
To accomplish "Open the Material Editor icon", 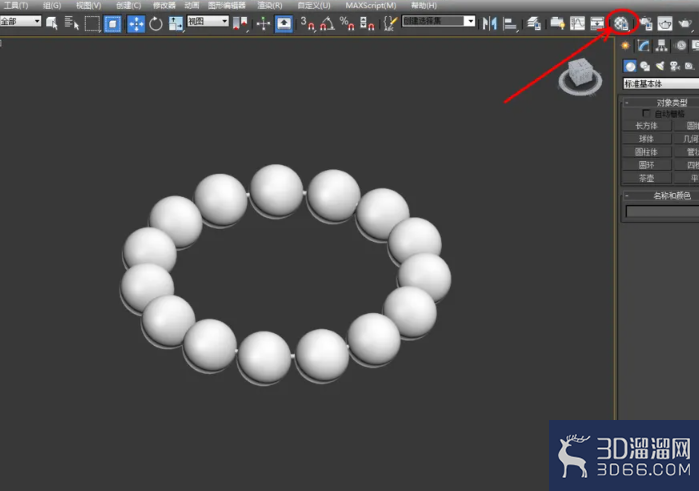I will [621, 23].
